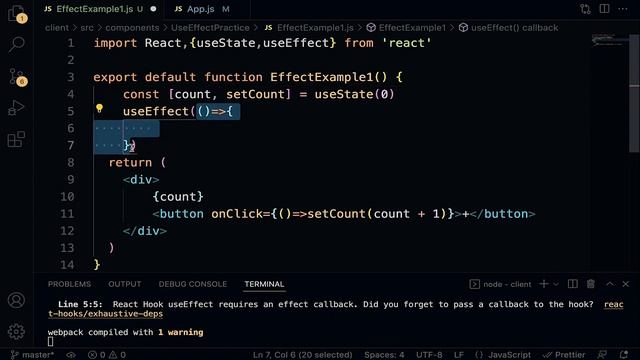The image size is (640, 360).
Task: Open the DEBUG CONSOLE tab
Action: click(x=193, y=284)
